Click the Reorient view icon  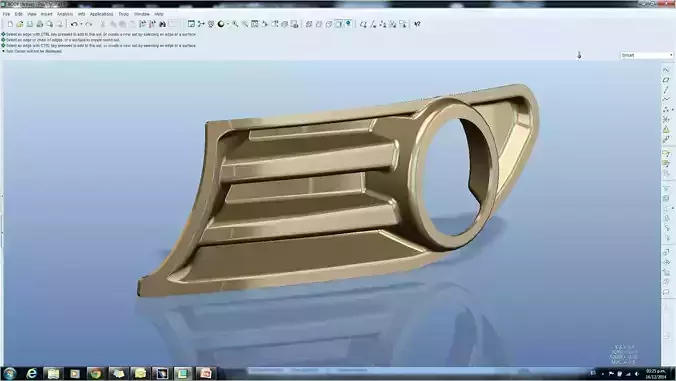(x=264, y=24)
